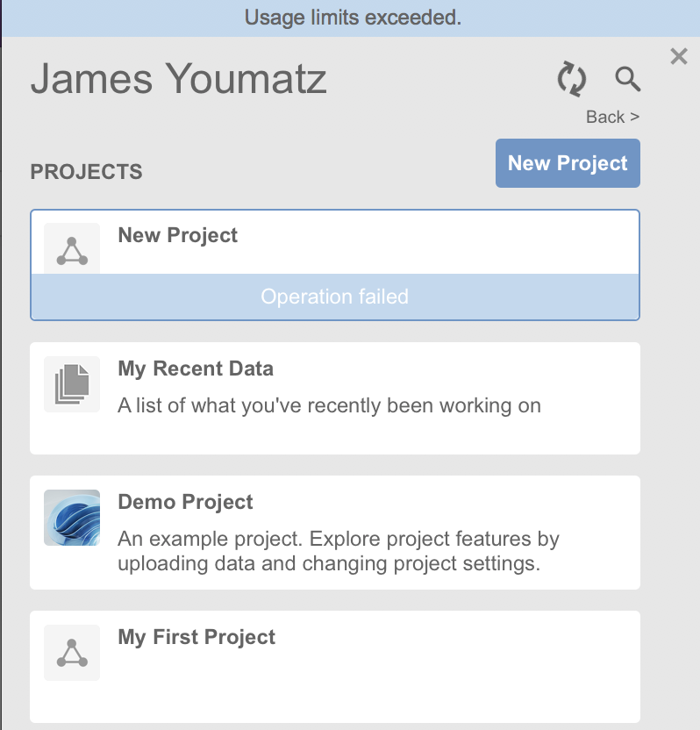
Task: Open the My First Project title
Action: (196, 637)
